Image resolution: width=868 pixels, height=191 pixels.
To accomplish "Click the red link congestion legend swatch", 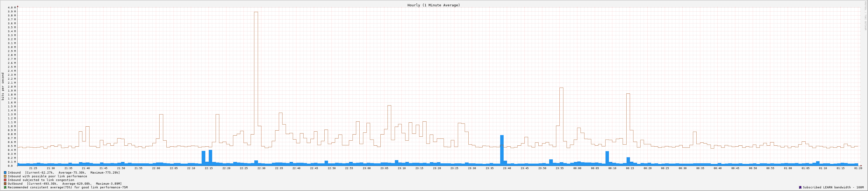I will point(5,180).
